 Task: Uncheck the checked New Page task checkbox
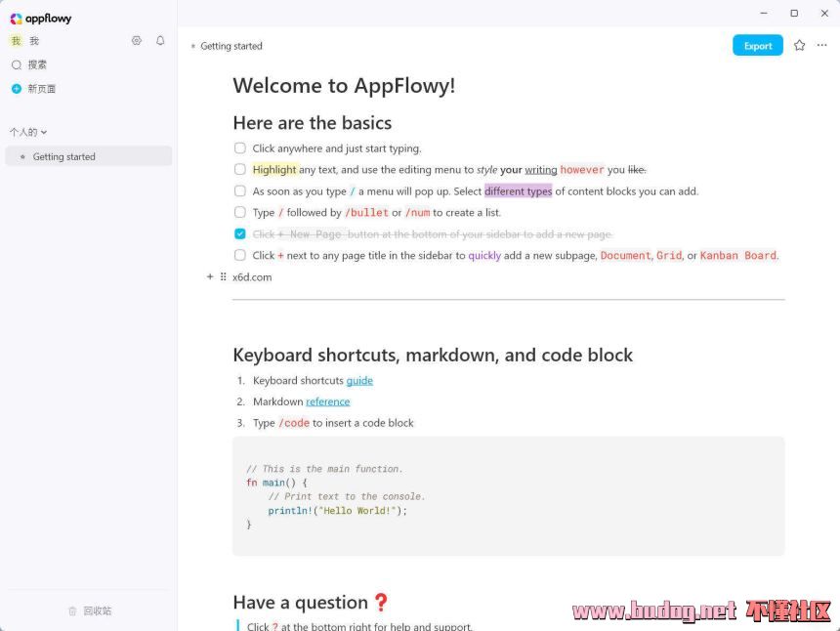[240, 233]
